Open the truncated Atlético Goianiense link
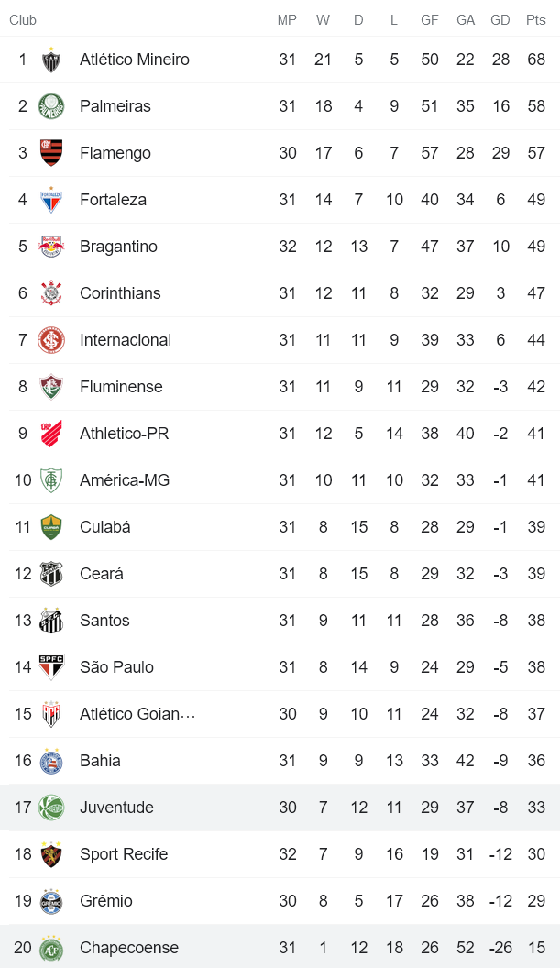Viewport: 560px width, 968px height. point(137,714)
